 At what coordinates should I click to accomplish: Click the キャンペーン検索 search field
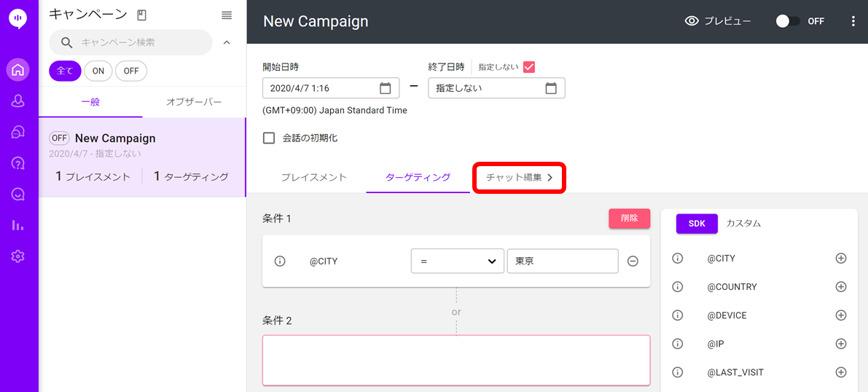130,43
